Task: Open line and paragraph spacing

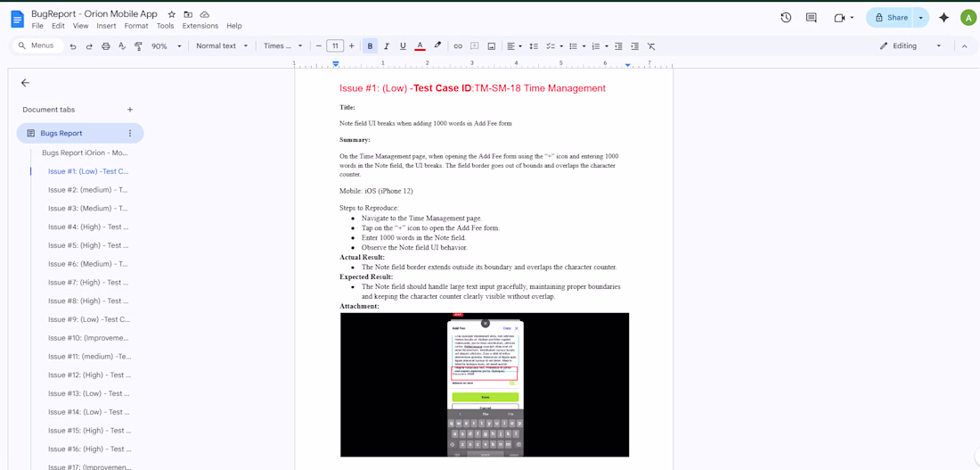Action: pos(534,45)
